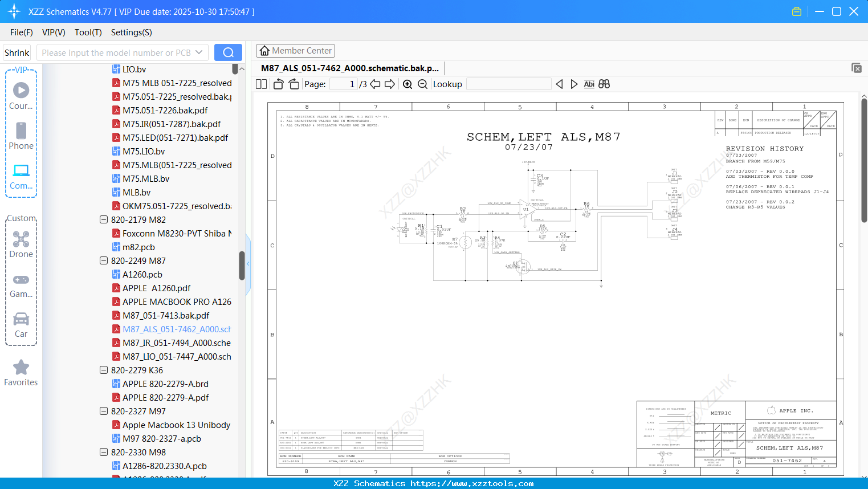Open M75.IR(051-7287).bak.pdf file
Image resolution: width=868 pixels, height=489 pixels.
(172, 124)
